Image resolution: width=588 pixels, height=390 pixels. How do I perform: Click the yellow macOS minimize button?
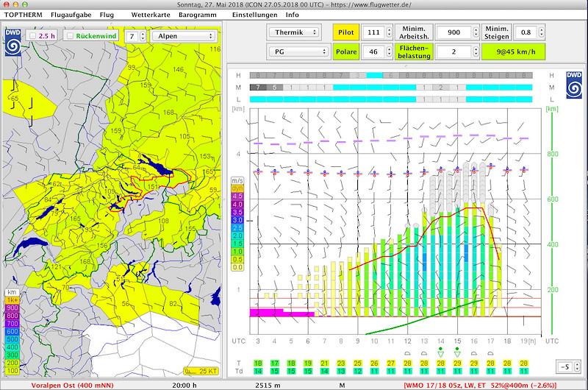click(15, 4)
